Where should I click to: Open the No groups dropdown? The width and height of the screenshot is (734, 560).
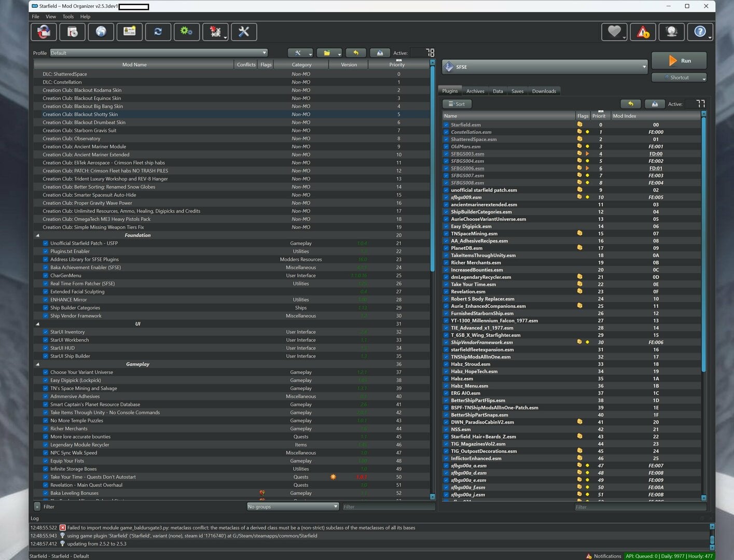point(293,507)
